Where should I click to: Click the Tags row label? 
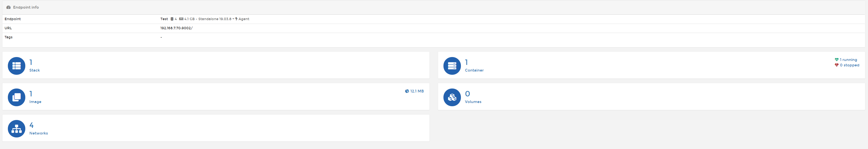(x=8, y=37)
